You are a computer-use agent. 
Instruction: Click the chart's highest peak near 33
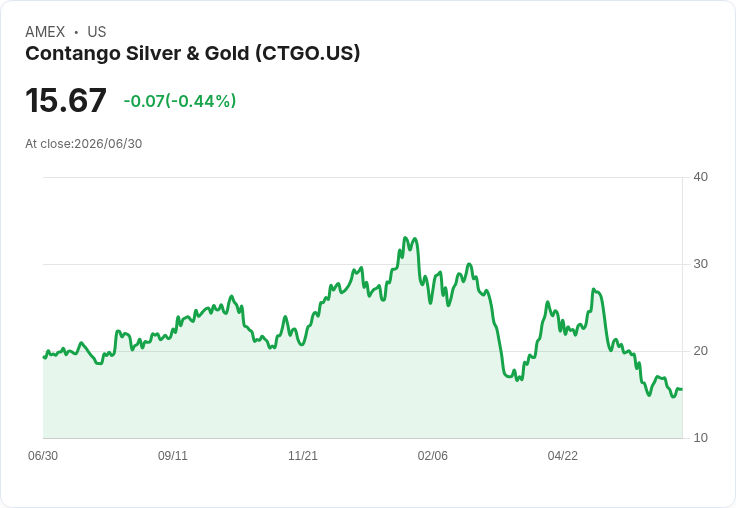click(x=406, y=238)
